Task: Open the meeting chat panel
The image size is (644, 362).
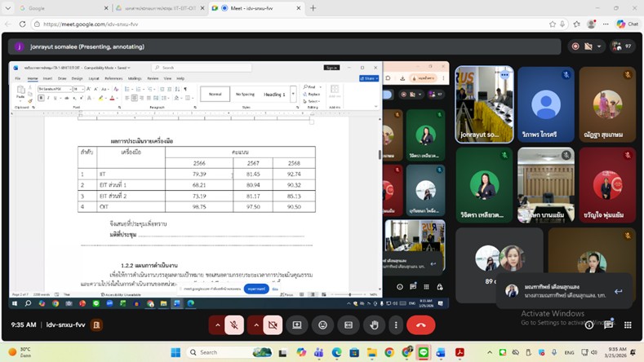Action: pyautogui.click(x=608, y=325)
